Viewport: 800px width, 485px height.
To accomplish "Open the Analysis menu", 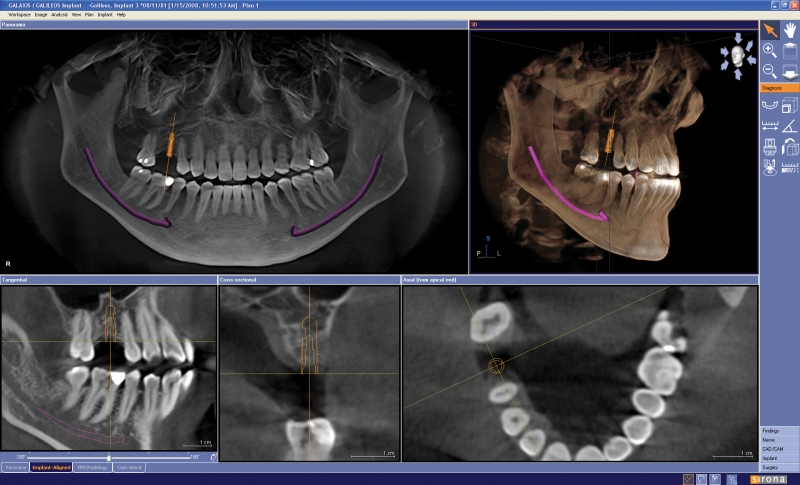I will 59,15.
